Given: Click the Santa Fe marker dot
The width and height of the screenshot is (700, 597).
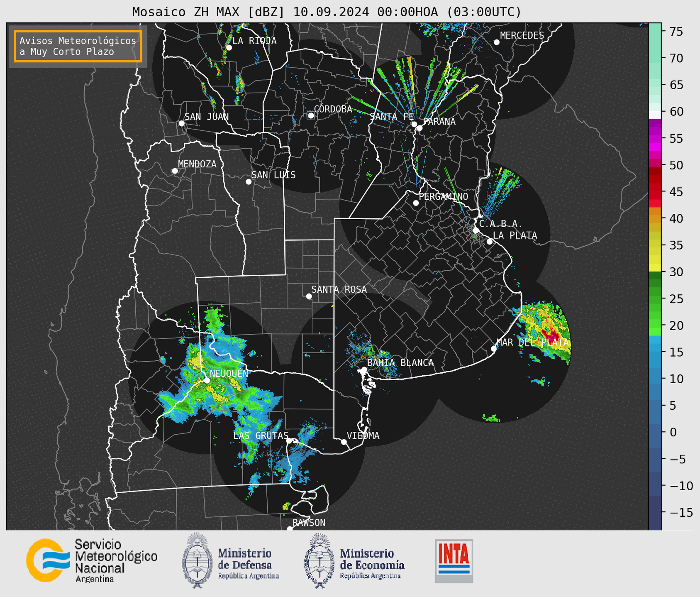Looking at the screenshot, I should 414,124.
